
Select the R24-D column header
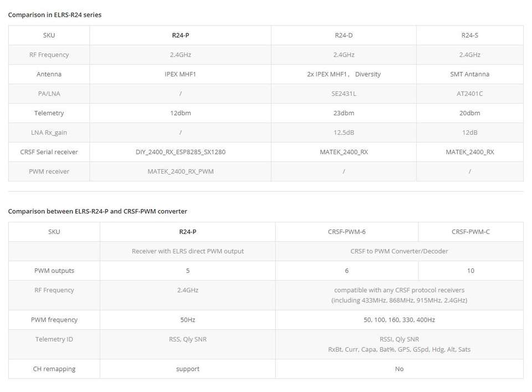point(344,35)
